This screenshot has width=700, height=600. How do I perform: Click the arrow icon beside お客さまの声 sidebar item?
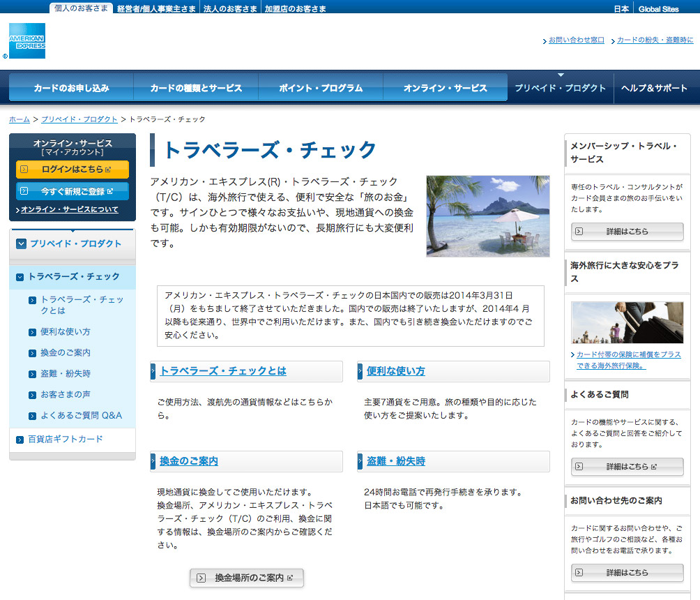32,395
